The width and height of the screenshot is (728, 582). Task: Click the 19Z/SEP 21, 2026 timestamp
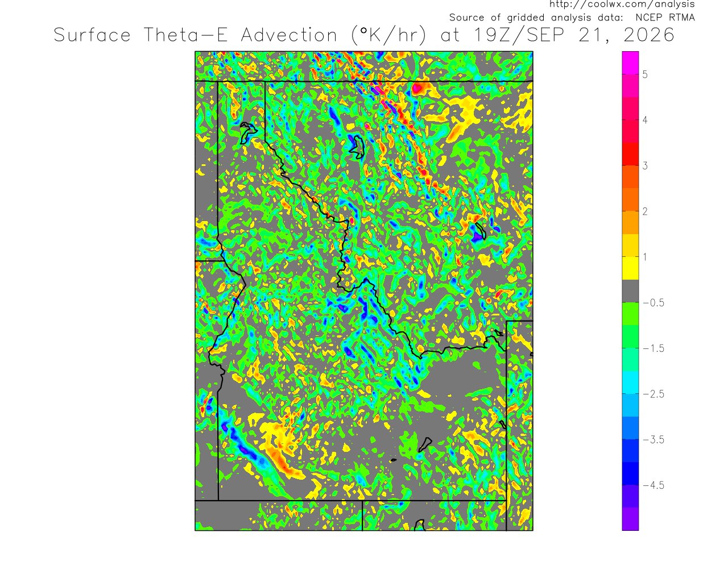point(574,35)
